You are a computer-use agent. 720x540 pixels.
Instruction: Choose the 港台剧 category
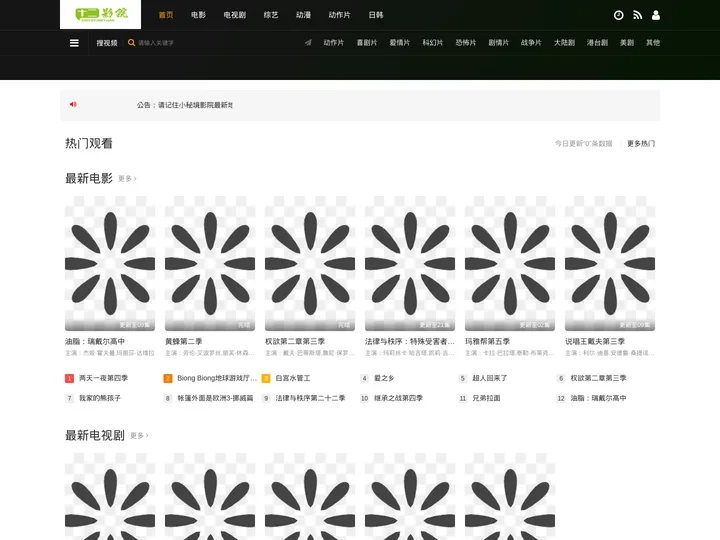pos(597,43)
